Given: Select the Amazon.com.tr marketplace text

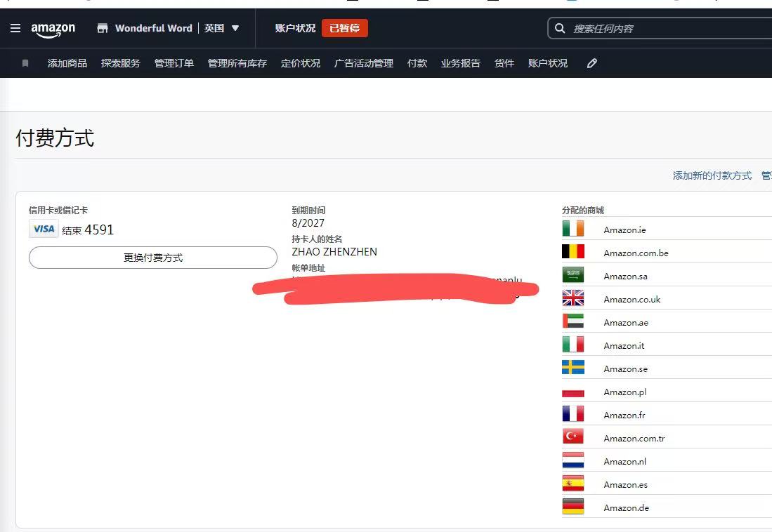Looking at the screenshot, I should point(634,438).
